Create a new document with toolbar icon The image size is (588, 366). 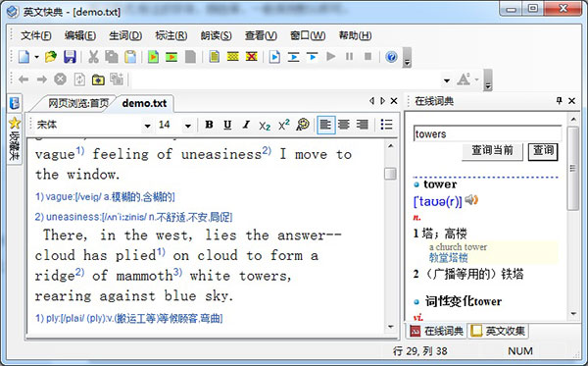[24, 57]
